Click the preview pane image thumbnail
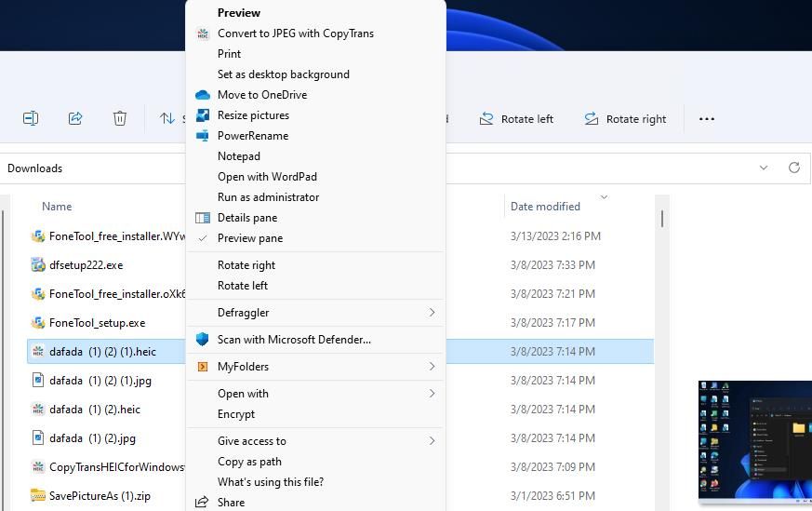Image resolution: width=812 pixels, height=511 pixels. point(754,442)
